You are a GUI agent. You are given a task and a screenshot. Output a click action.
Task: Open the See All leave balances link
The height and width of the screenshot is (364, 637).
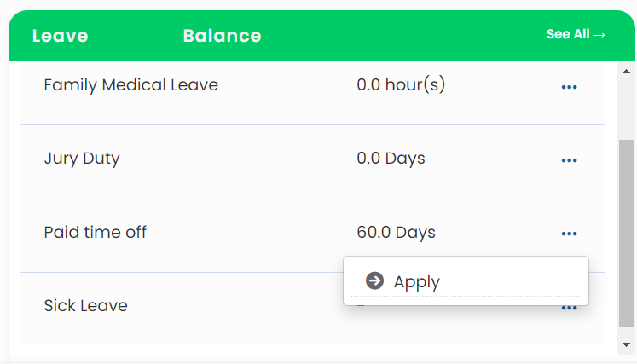point(576,35)
